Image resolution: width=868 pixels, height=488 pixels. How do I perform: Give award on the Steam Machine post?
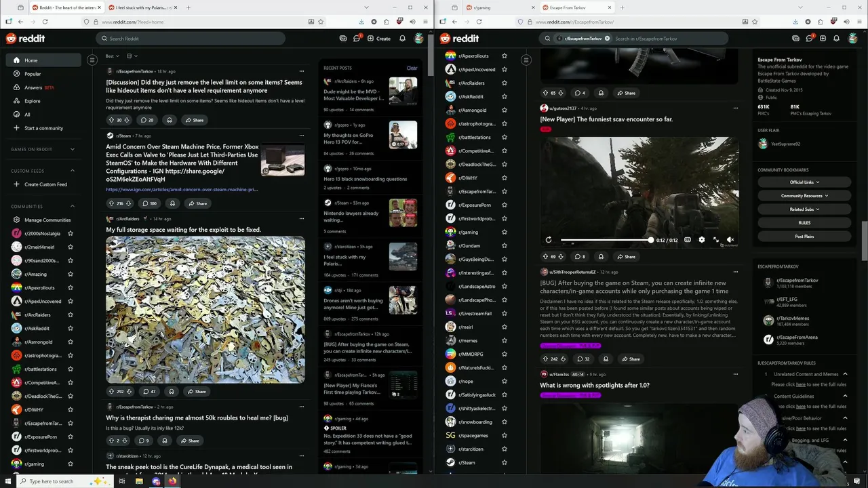[172, 203]
